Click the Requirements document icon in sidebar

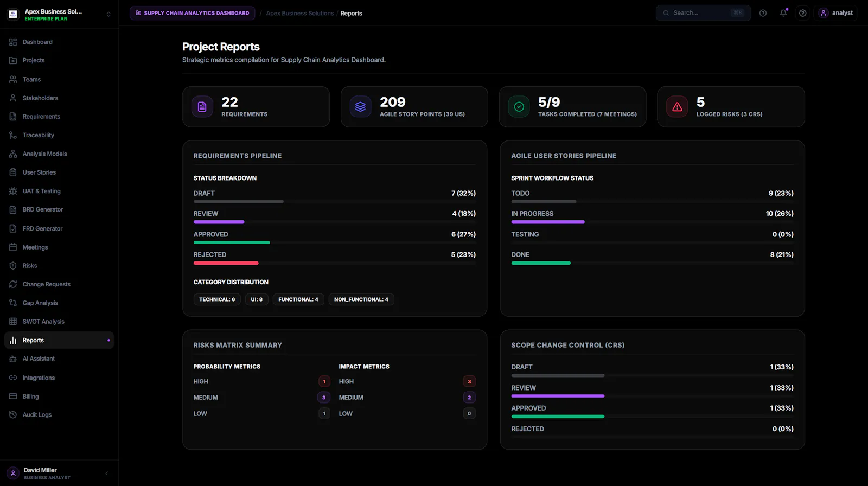(13, 117)
